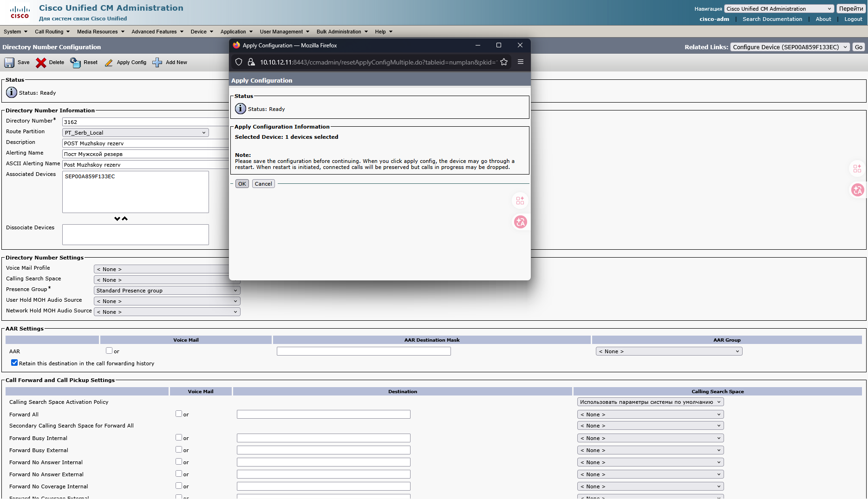Open the Route Partition dropdown
Screen dimensions: 868x499
(135, 133)
